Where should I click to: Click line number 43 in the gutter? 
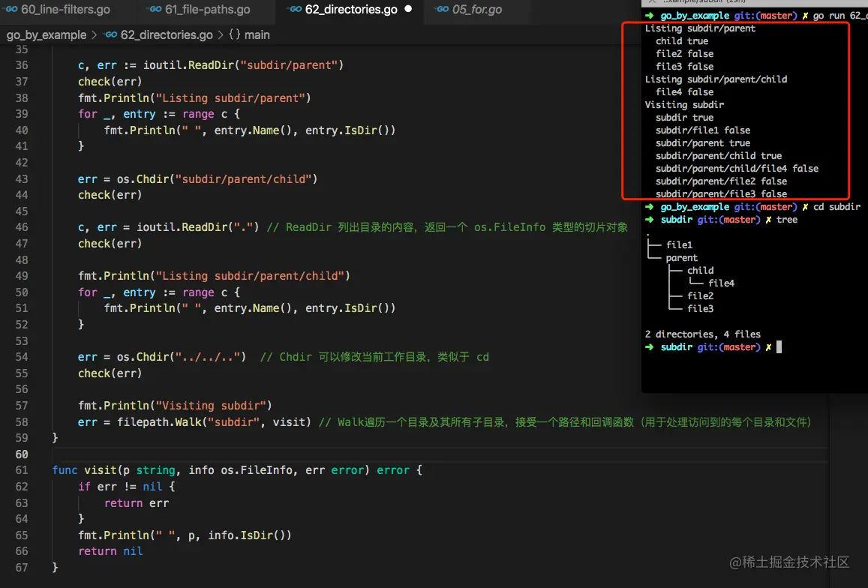[x=22, y=178]
